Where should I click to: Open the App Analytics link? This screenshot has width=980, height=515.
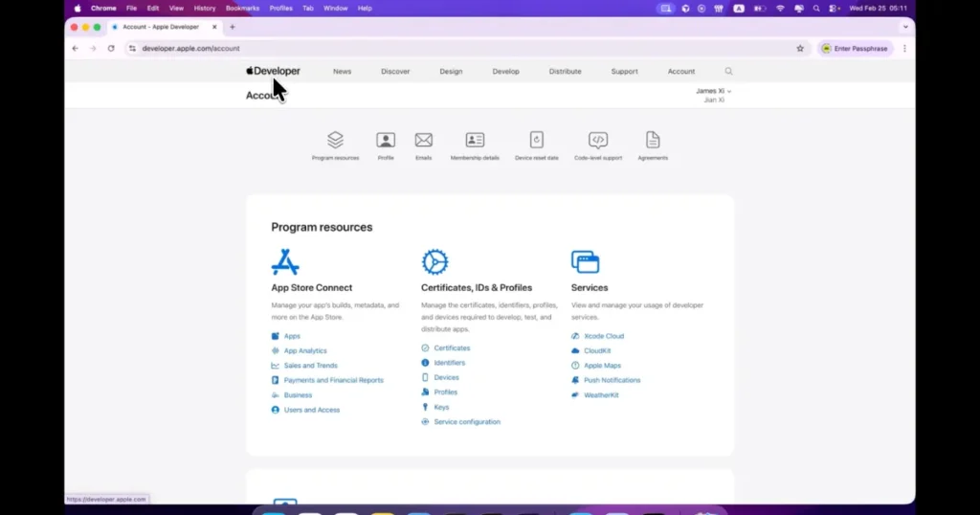pyautogui.click(x=305, y=350)
